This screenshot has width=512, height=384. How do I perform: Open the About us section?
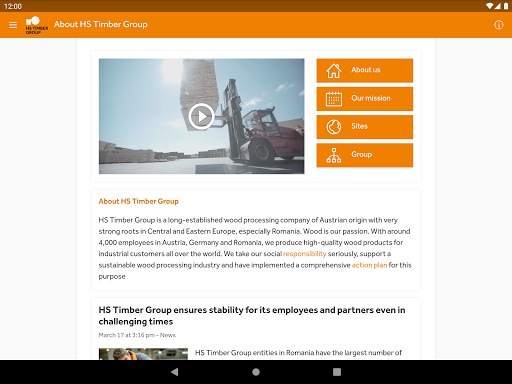365,70
